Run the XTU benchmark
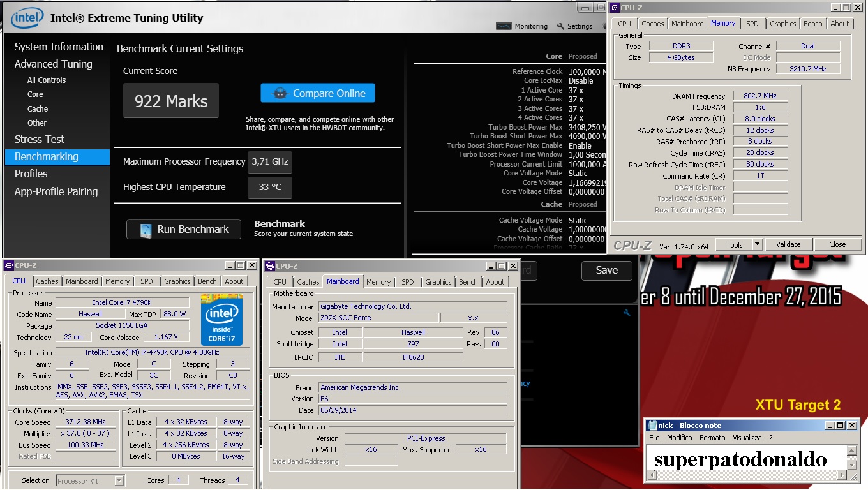868x490 pixels. pos(184,230)
